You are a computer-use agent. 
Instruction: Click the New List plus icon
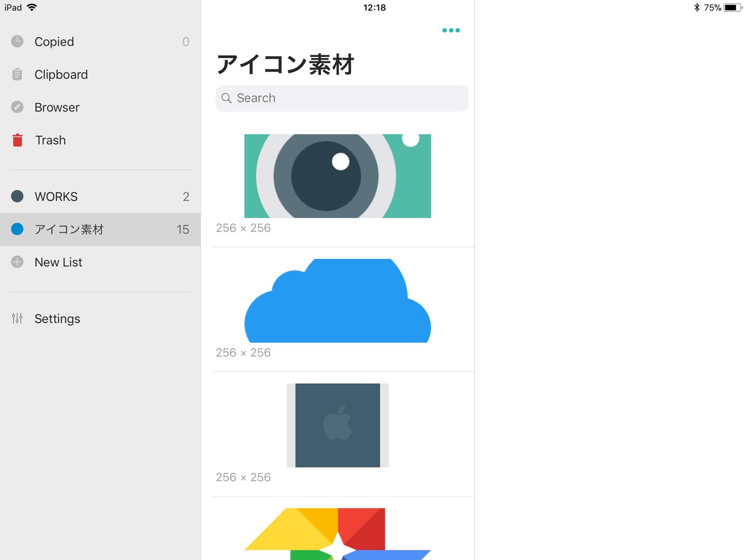(x=17, y=262)
